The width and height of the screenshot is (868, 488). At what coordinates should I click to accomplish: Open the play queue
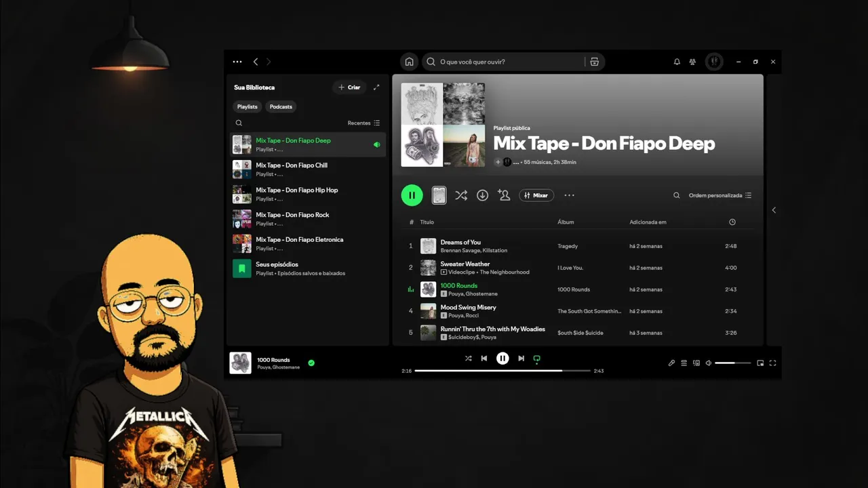(684, 363)
